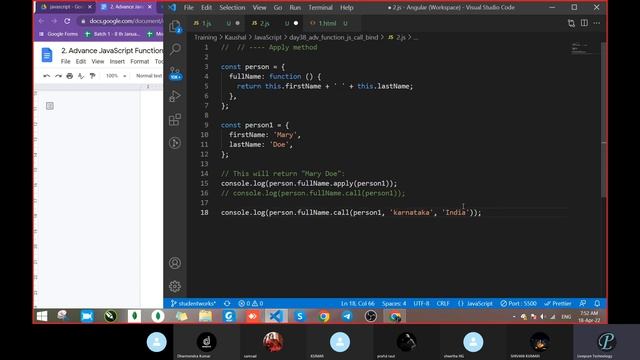Viewport: 640px width, 360px height.
Task: Open OBS Studio from the taskbar
Action: (371, 316)
